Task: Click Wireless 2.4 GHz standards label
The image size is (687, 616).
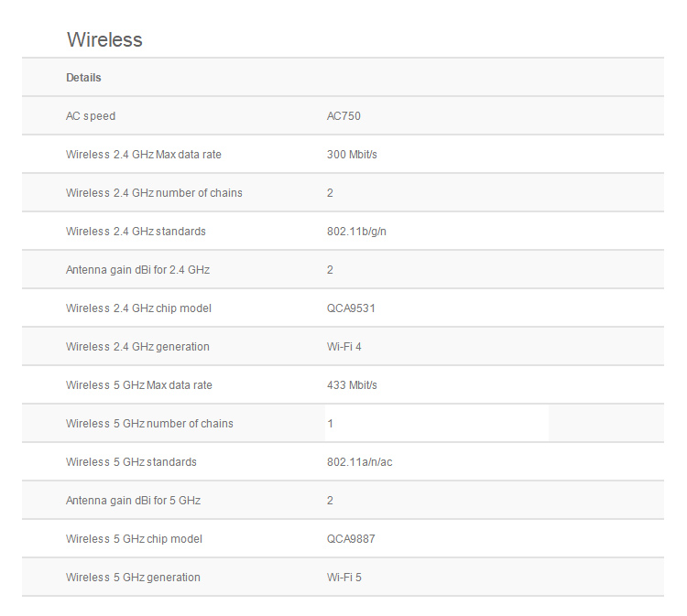Action: coord(136,232)
